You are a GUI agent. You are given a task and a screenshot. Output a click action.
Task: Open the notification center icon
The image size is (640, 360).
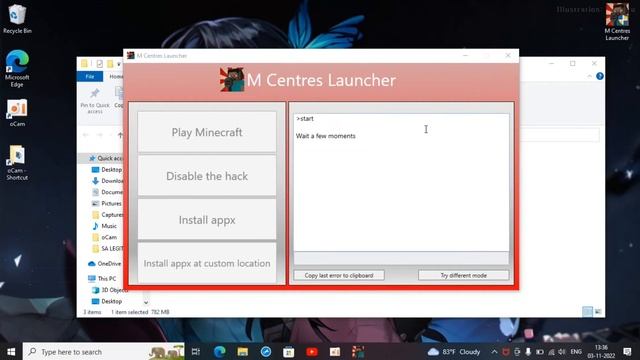click(627, 351)
